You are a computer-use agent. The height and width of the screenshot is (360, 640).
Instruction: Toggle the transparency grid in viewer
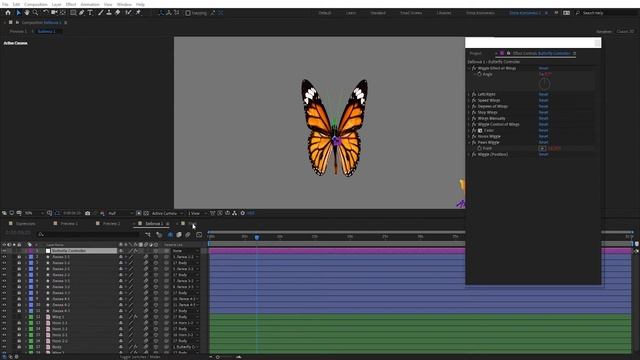pyautogui.click(x=146, y=213)
